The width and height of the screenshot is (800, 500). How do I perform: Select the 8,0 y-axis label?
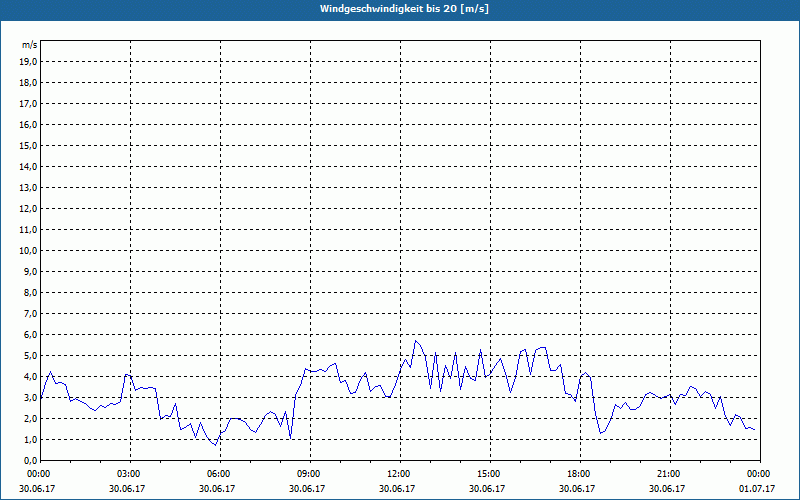coord(30,292)
